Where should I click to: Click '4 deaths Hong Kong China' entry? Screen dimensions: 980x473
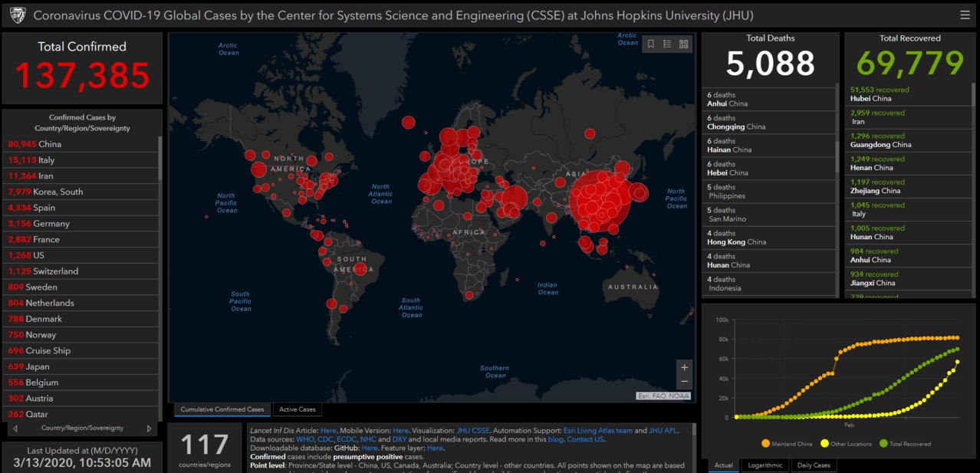(769, 238)
